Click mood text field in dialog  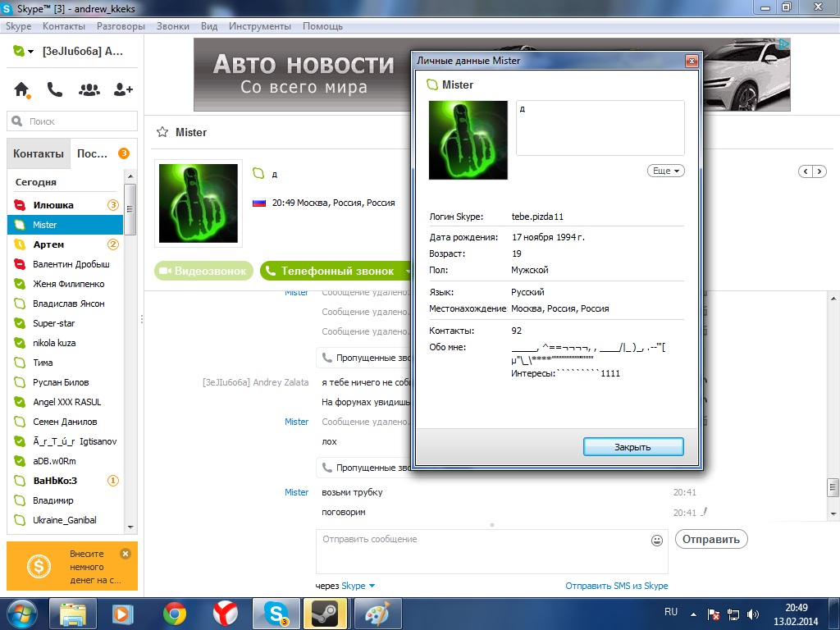(600, 128)
